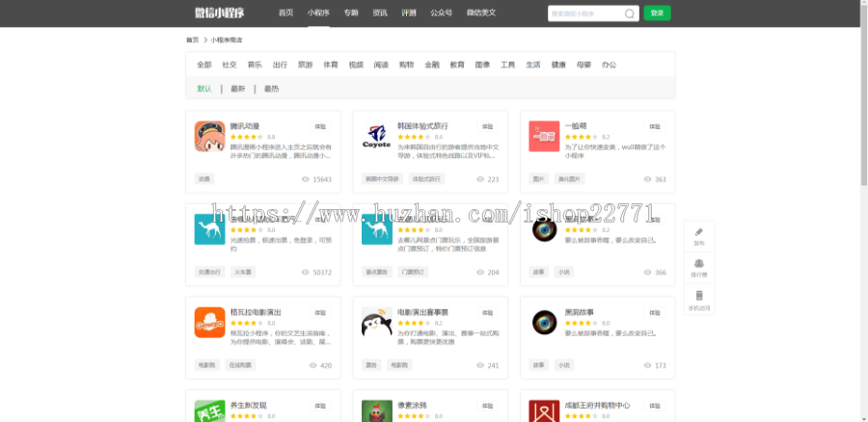Open the orange 格瓦拉电影演出 icon
This screenshot has width=868, height=422.
(x=210, y=323)
